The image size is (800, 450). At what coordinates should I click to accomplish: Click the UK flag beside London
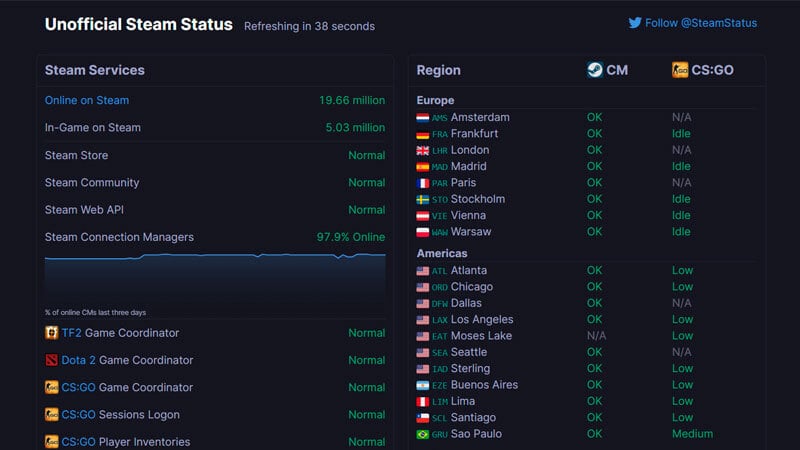pos(422,151)
